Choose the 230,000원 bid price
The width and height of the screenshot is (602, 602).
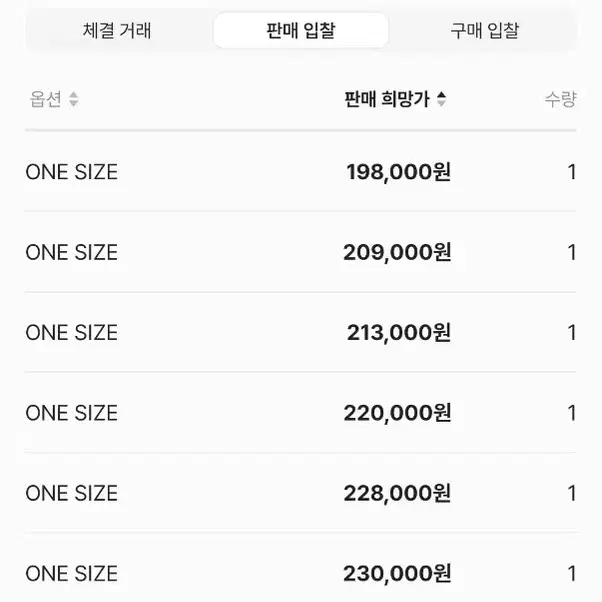[x=397, y=574]
